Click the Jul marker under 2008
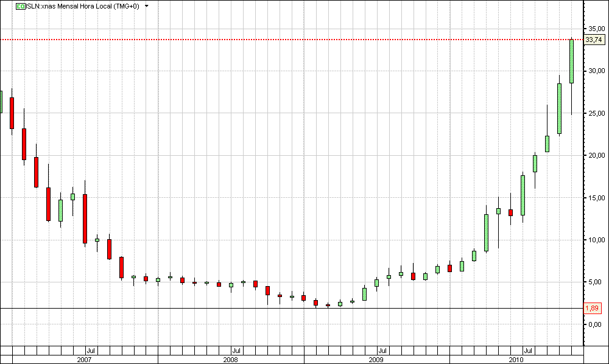 (x=236, y=351)
